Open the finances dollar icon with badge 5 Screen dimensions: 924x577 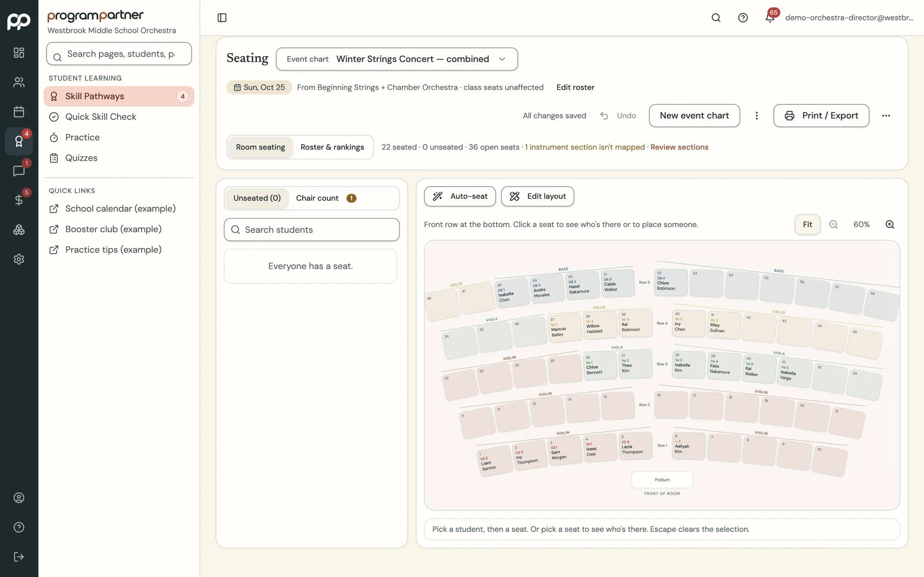tap(19, 200)
